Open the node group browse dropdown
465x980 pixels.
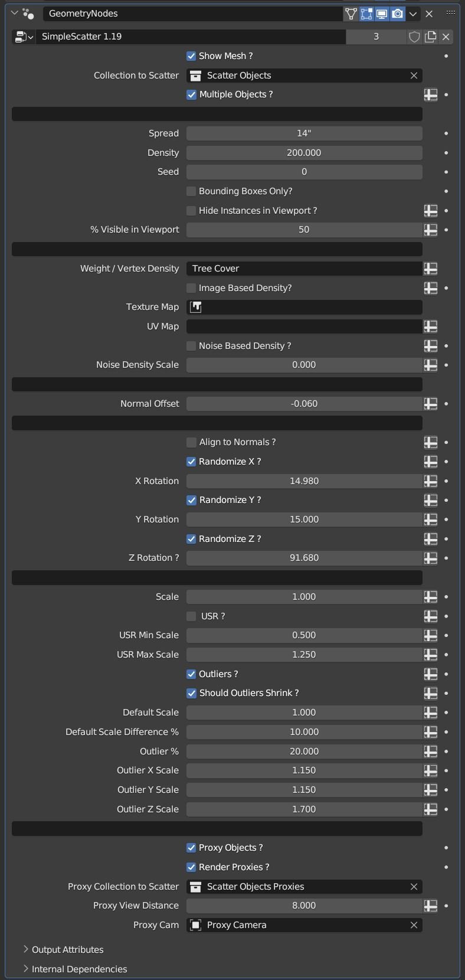(24, 37)
